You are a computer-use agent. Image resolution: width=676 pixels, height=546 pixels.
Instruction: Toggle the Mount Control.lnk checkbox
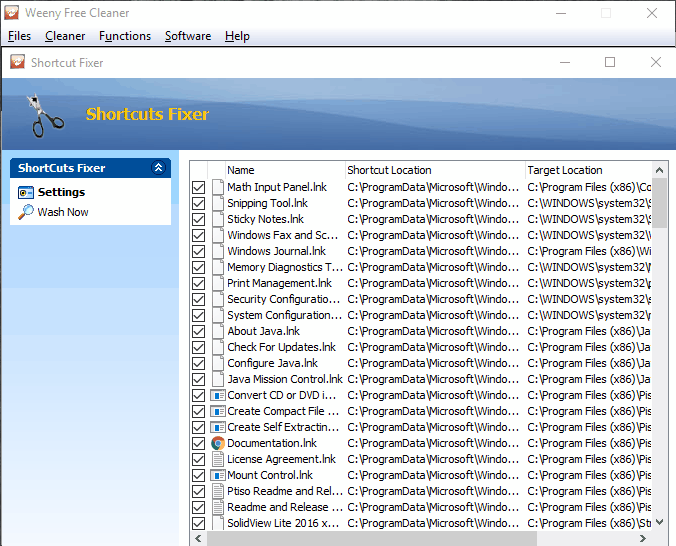pos(198,475)
